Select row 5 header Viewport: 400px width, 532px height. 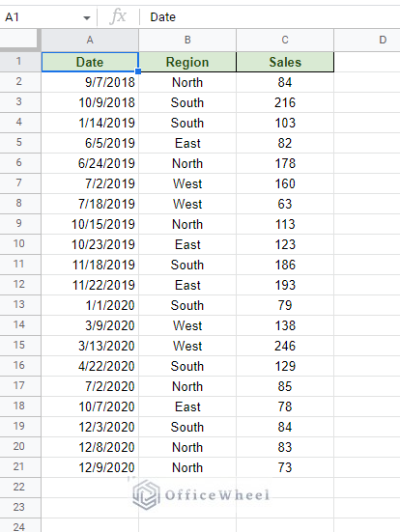pyautogui.click(x=20, y=143)
